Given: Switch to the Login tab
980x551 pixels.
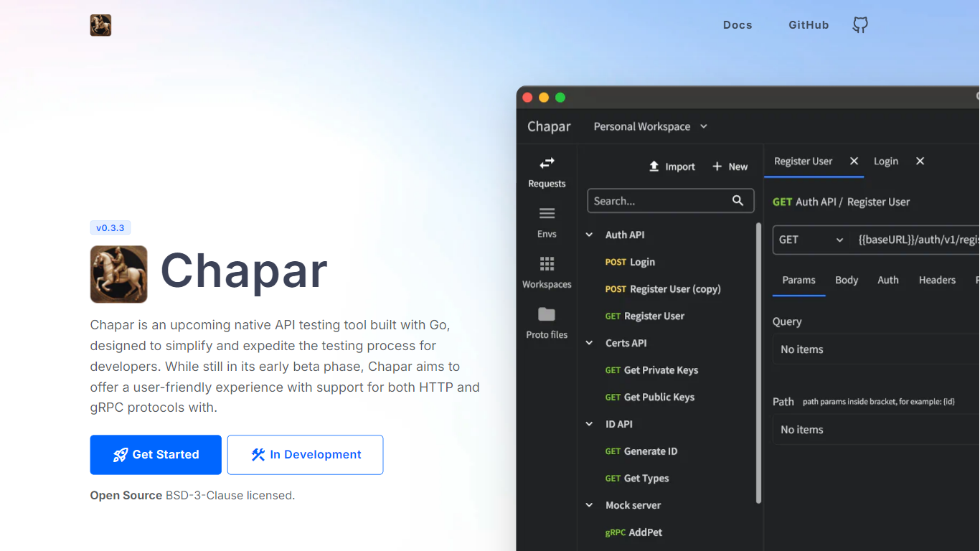Looking at the screenshot, I should coord(886,161).
